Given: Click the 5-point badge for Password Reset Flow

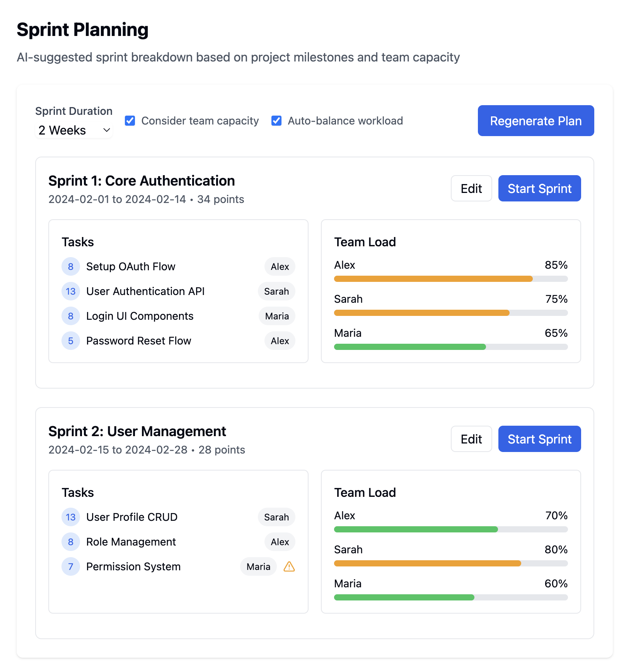Looking at the screenshot, I should pyautogui.click(x=71, y=341).
